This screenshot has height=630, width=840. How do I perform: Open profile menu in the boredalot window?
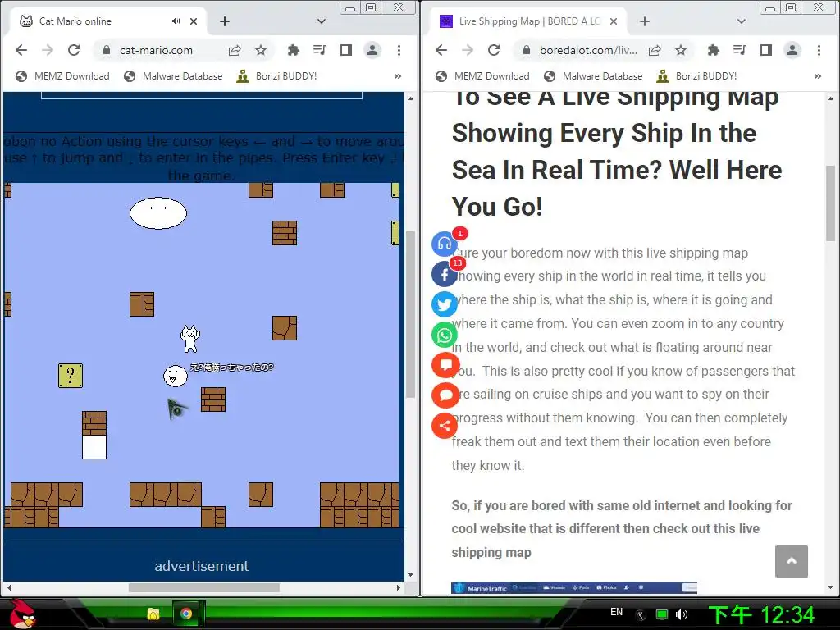(x=792, y=50)
